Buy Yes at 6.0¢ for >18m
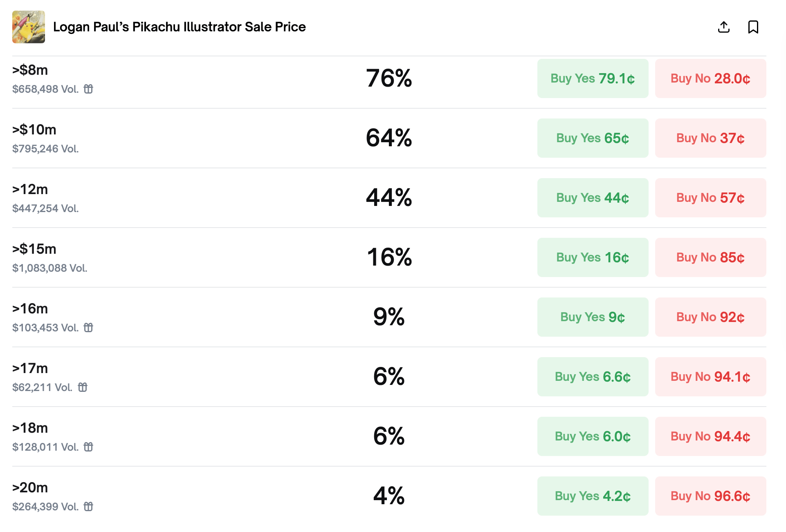The height and width of the screenshot is (532, 786). click(x=593, y=436)
